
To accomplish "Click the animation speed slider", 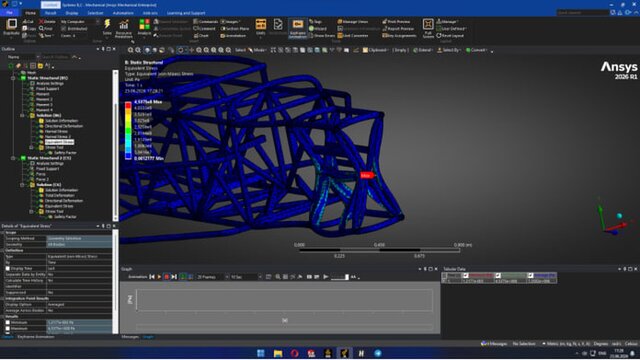I will click(340, 277).
